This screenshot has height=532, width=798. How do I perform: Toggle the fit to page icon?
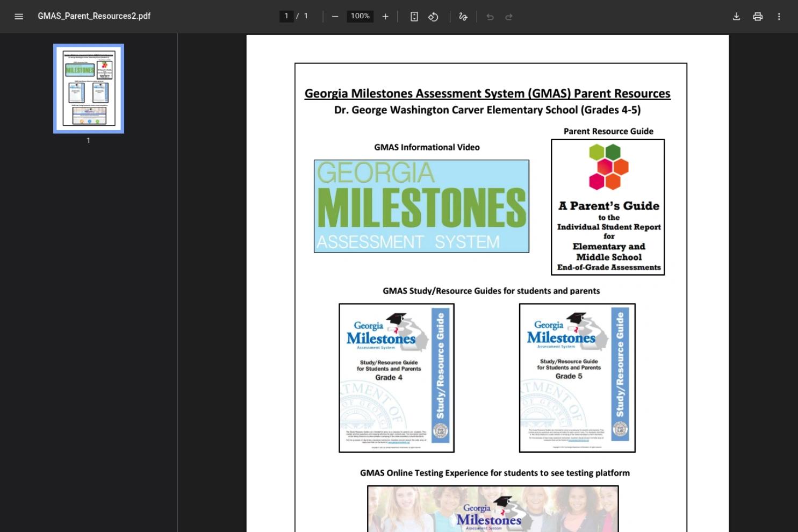[x=414, y=17]
